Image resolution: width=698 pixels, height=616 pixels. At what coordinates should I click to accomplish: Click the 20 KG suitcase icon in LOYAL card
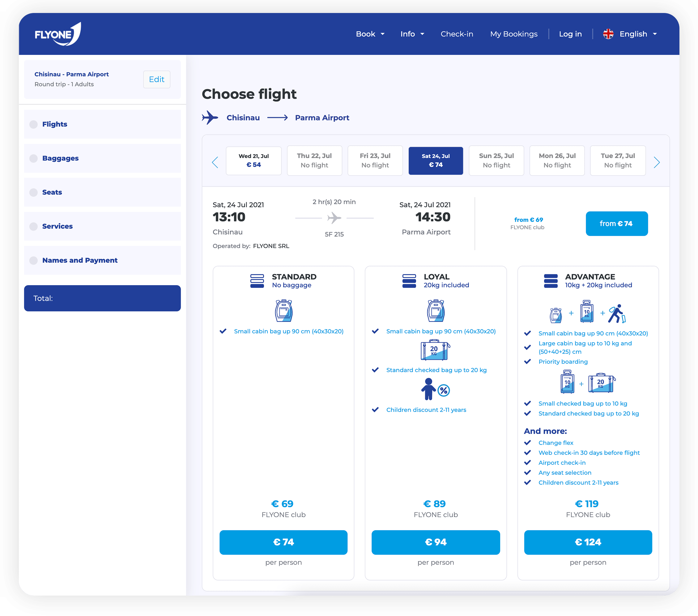click(435, 350)
